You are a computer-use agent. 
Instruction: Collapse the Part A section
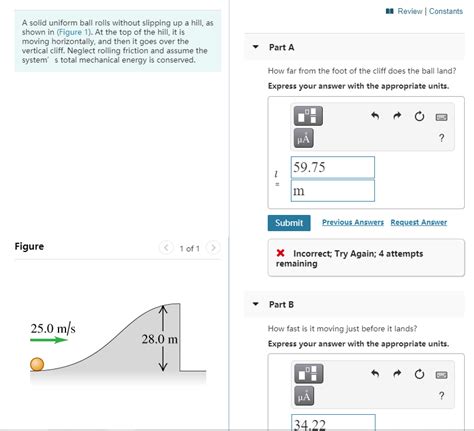tap(256, 47)
